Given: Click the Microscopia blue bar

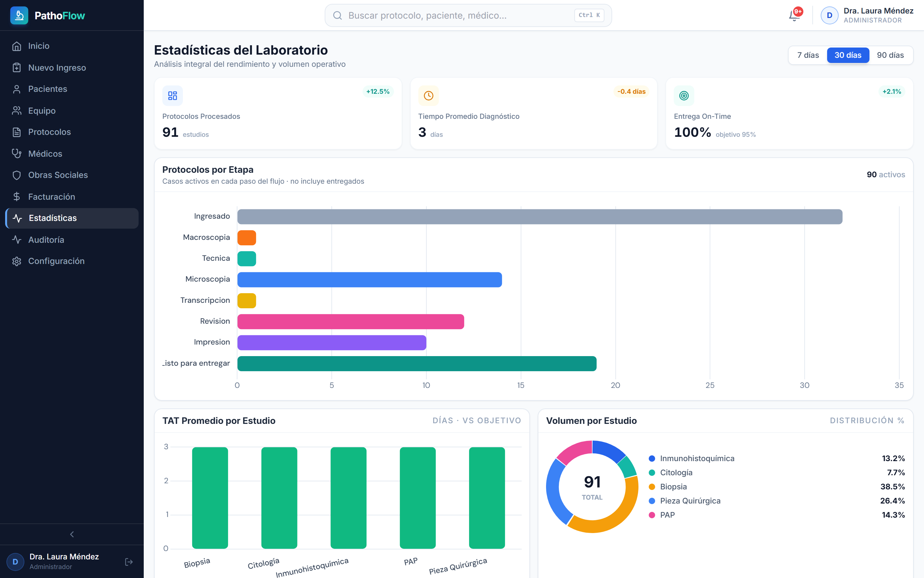Looking at the screenshot, I should (x=370, y=280).
